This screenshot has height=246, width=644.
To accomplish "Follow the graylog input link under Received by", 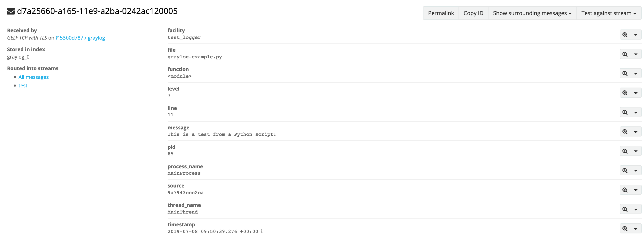I will 96,38.
